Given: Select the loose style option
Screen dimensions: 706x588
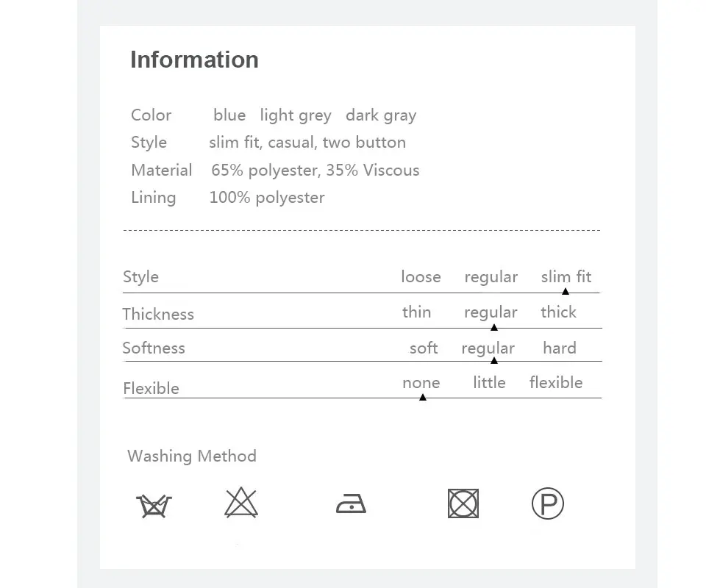Looking at the screenshot, I should click(421, 276).
